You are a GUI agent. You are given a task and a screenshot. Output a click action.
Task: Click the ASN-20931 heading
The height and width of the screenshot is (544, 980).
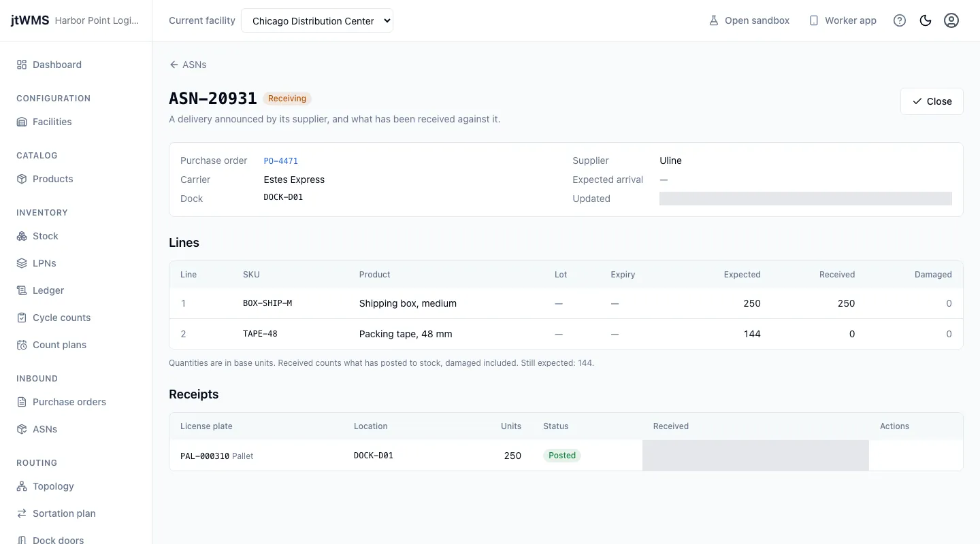[x=213, y=99]
